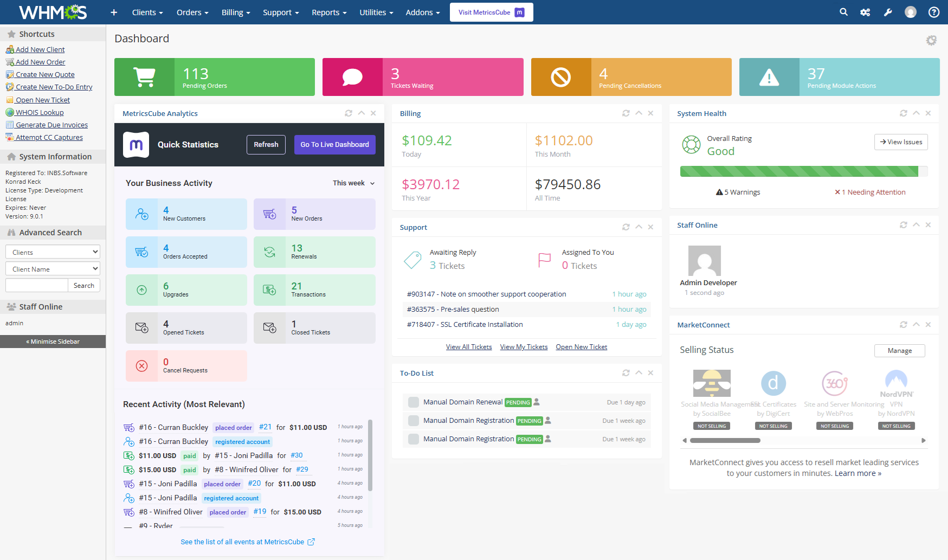948x560 pixels.
Task: Open the Clients search type dropdown
Action: [x=52, y=252]
